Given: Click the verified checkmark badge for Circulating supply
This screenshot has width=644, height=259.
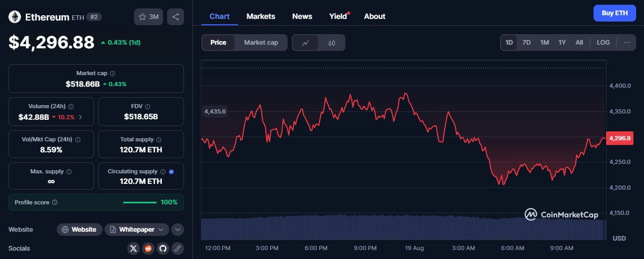Looking at the screenshot, I should click(x=172, y=172).
